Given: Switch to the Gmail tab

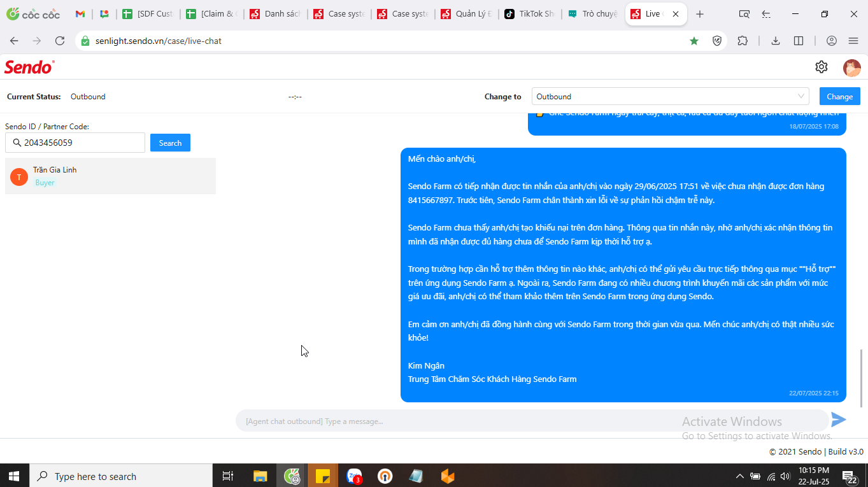Looking at the screenshot, I should tap(80, 14).
